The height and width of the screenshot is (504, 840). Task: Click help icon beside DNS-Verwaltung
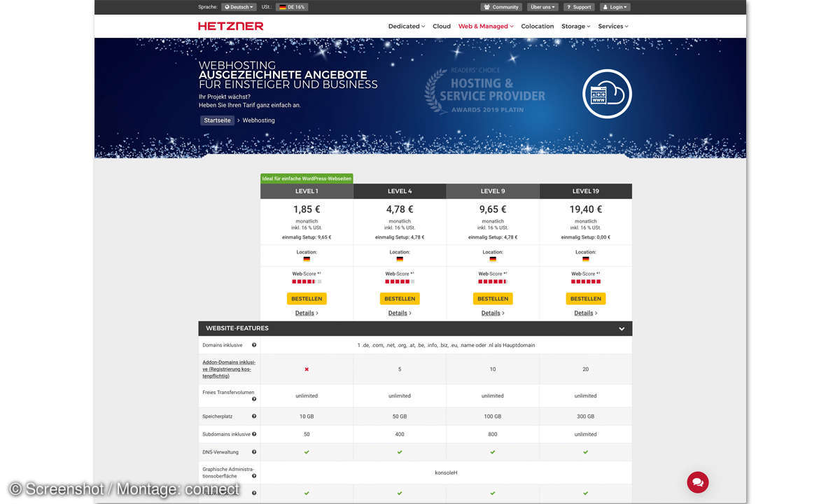click(x=254, y=452)
